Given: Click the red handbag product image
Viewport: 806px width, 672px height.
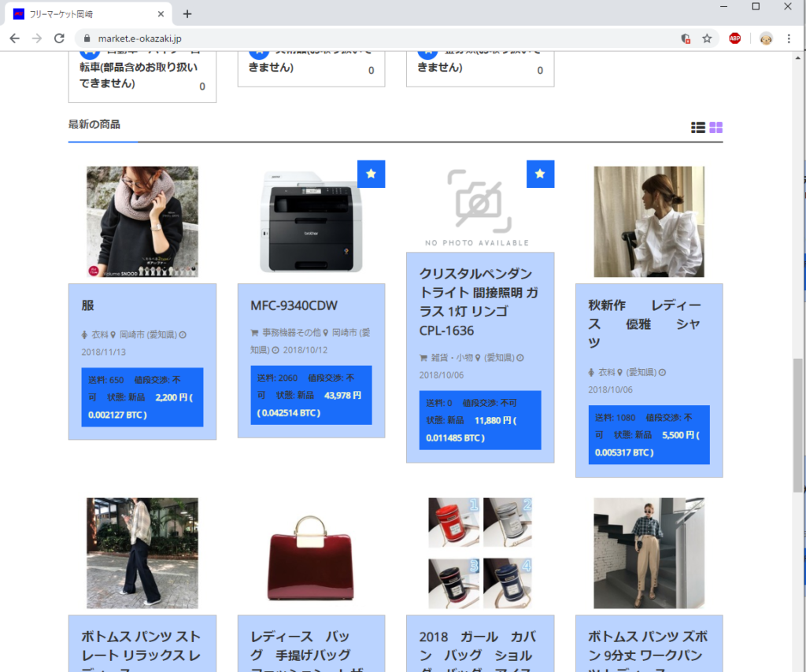Looking at the screenshot, I should tap(311, 552).
